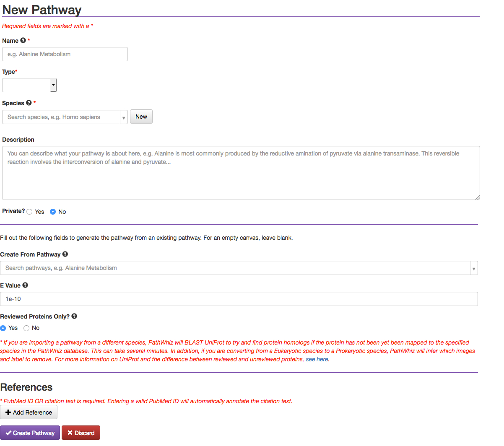
Task: Select No for Private option
Action: [x=53, y=212]
